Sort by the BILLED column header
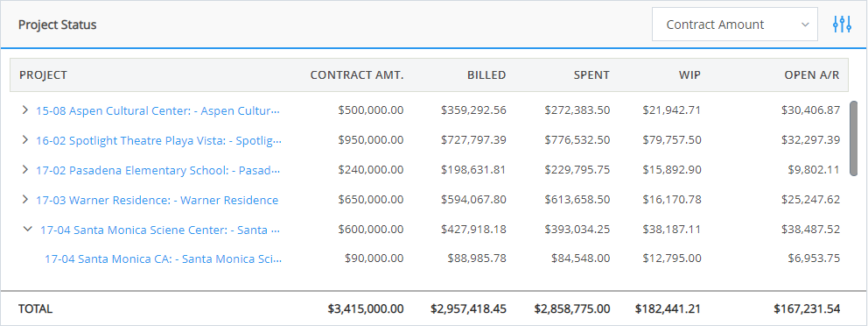The height and width of the screenshot is (326, 868). [486, 75]
